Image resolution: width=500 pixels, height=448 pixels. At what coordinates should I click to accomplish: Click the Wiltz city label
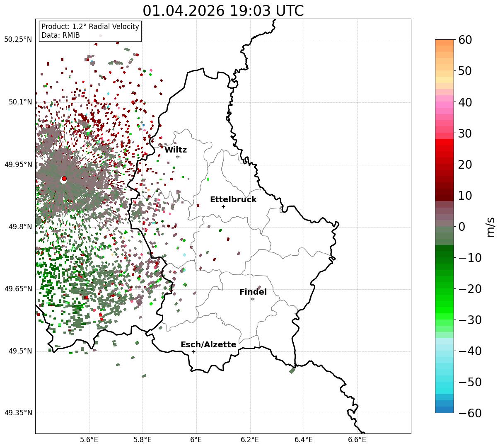pos(176,150)
